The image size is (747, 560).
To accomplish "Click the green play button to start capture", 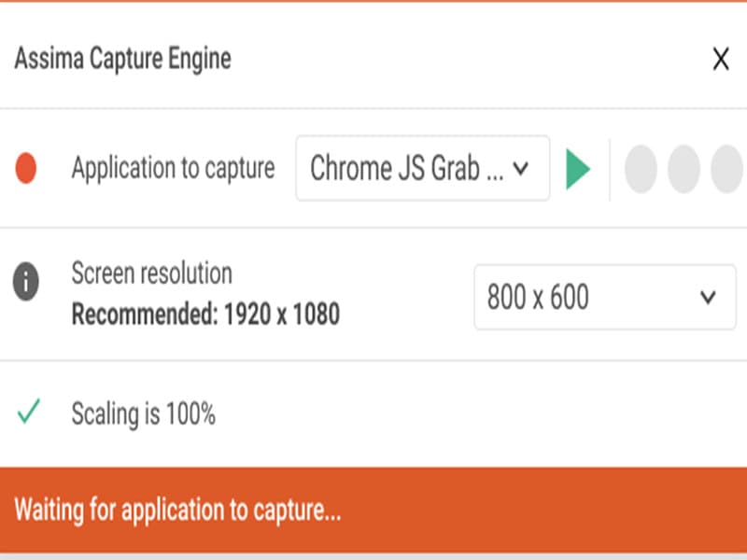I will [x=578, y=169].
